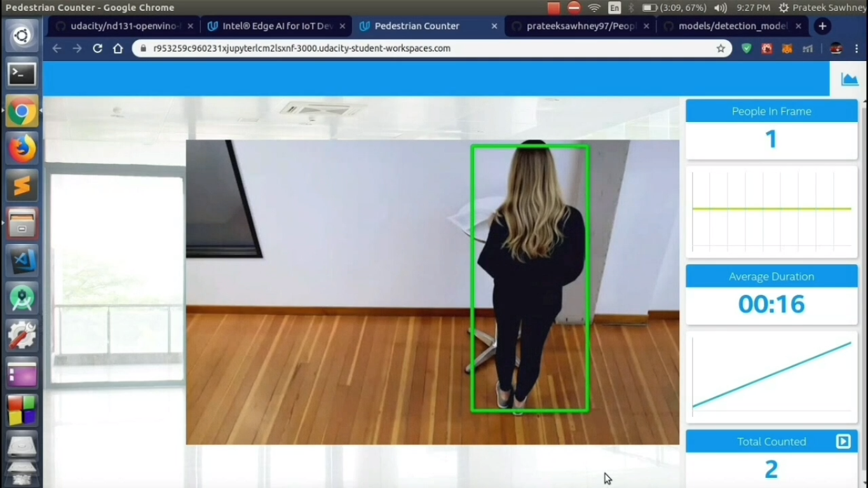Screen dimensions: 868x488
Task: Click the red no-entry indicator icon
Action: (x=574, y=8)
